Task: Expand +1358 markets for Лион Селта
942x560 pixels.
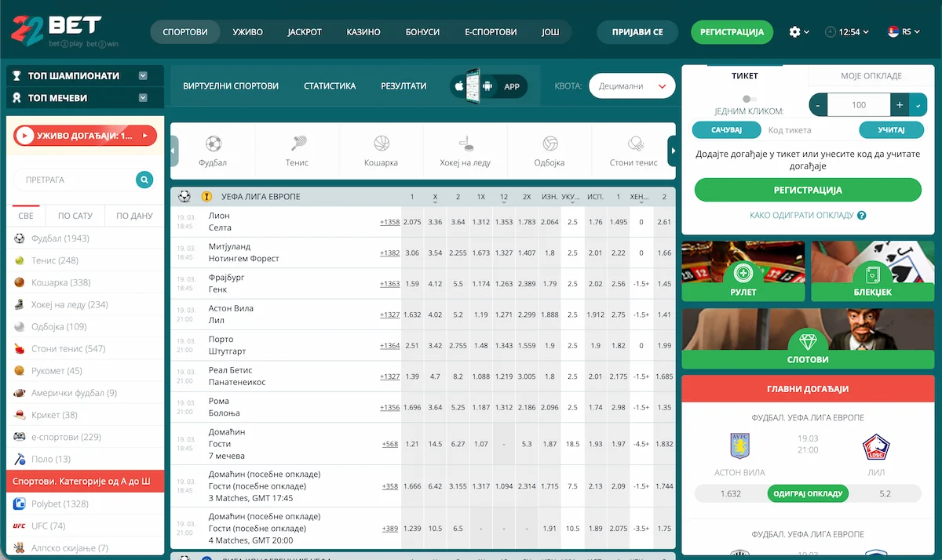Action: pos(390,222)
